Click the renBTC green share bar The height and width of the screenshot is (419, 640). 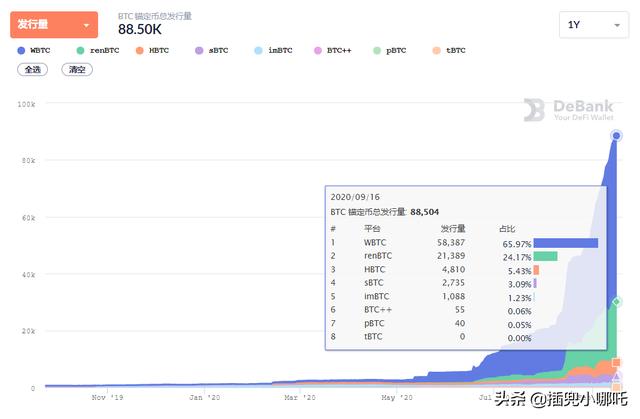point(545,257)
